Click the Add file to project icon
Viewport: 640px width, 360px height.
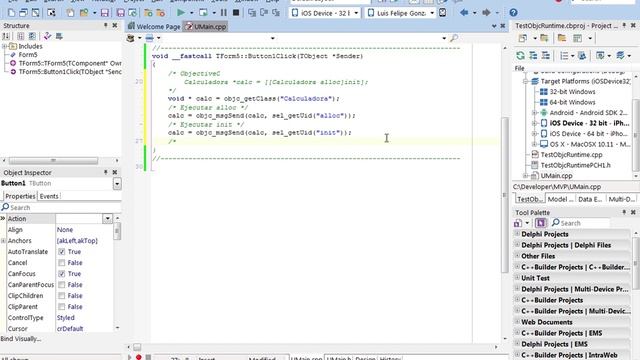click(x=148, y=13)
